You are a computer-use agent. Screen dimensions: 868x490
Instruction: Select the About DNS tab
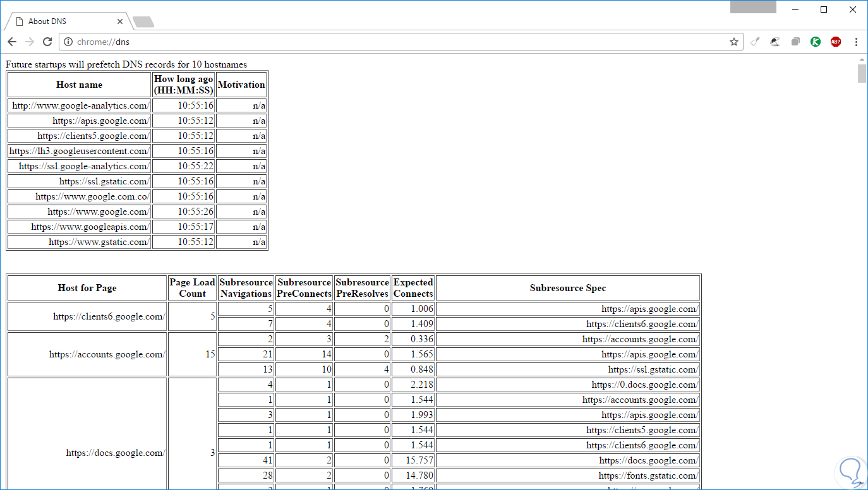tap(68, 21)
